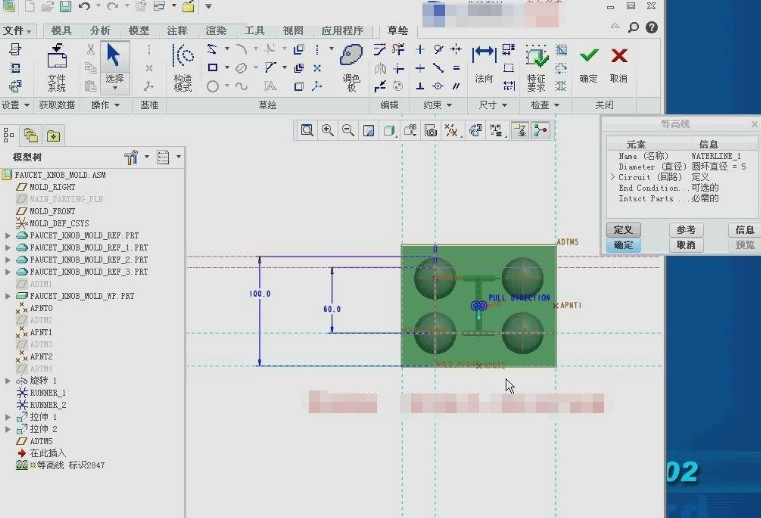This screenshot has width=761, height=518.
Task: Switch to the 分析 tab
Action: [100, 31]
